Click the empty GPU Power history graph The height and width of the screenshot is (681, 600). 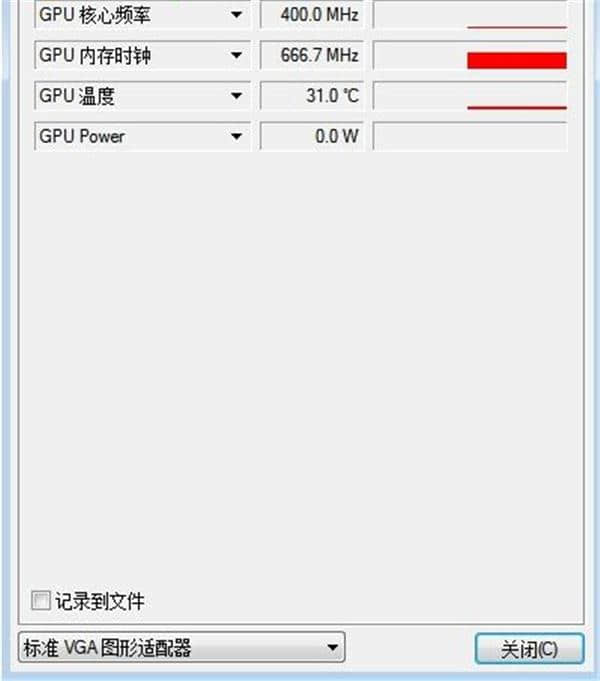pyautogui.click(x=470, y=136)
